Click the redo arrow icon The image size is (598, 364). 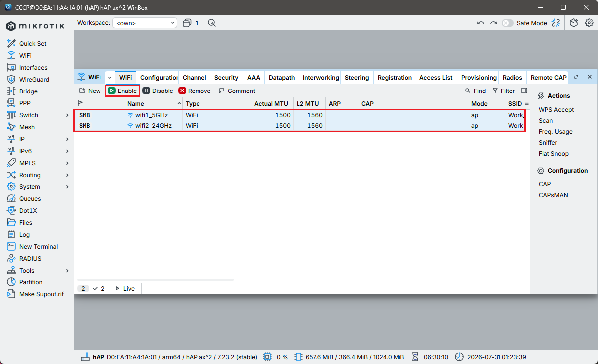click(493, 23)
